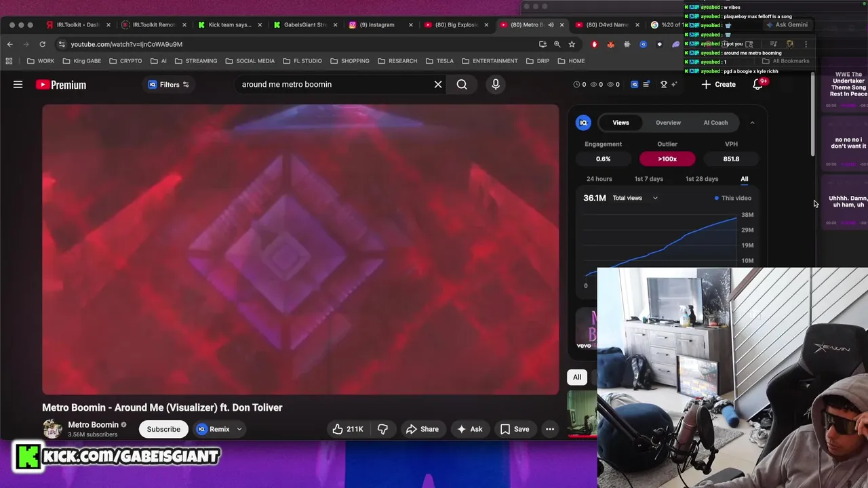This screenshot has width=868, height=488.
Task: Click the video player visualizer
Action: click(x=300, y=249)
